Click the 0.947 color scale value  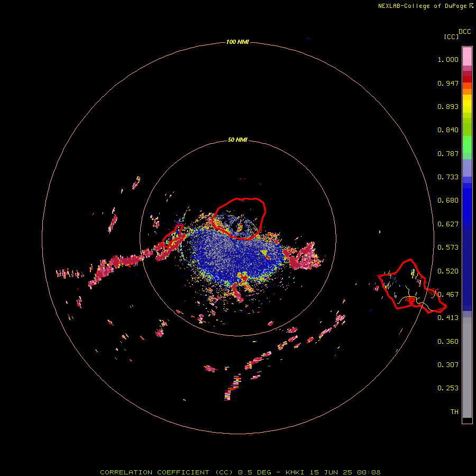pos(448,83)
